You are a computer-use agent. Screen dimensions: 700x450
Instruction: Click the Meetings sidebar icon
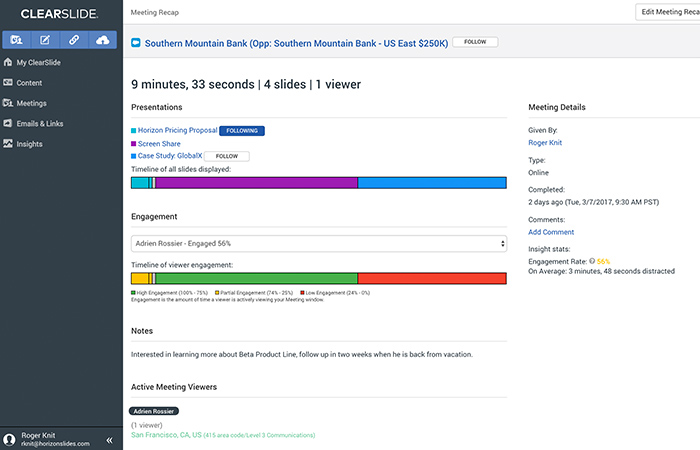point(8,103)
